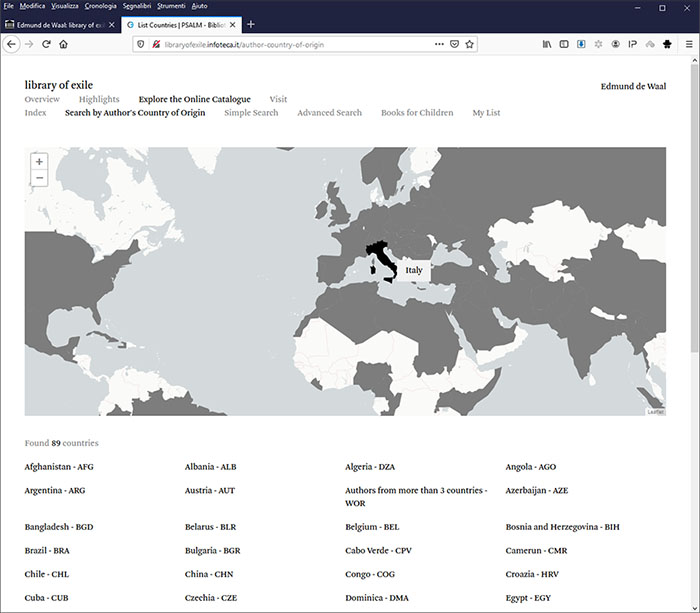Click the blue download extension icon

581,44
